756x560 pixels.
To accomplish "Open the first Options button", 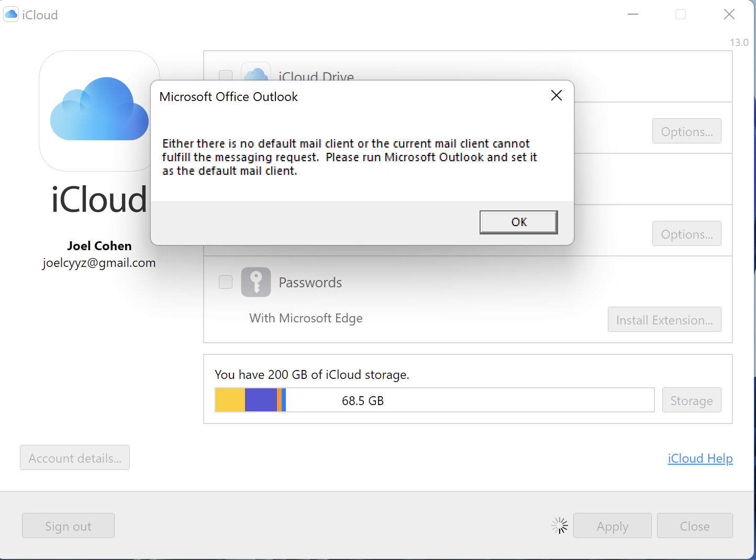I will pos(686,131).
